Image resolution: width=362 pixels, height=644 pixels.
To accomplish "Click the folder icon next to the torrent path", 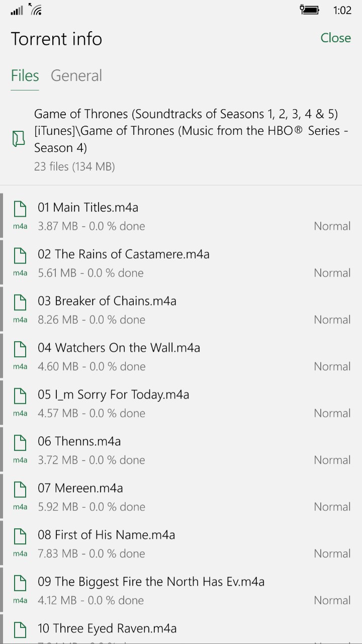I will [19, 139].
